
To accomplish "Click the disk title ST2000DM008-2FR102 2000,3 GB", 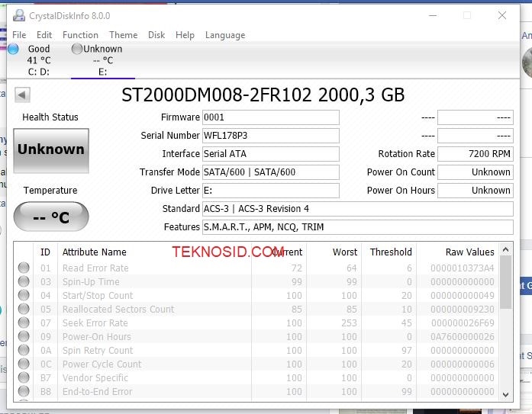I will [x=263, y=95].
